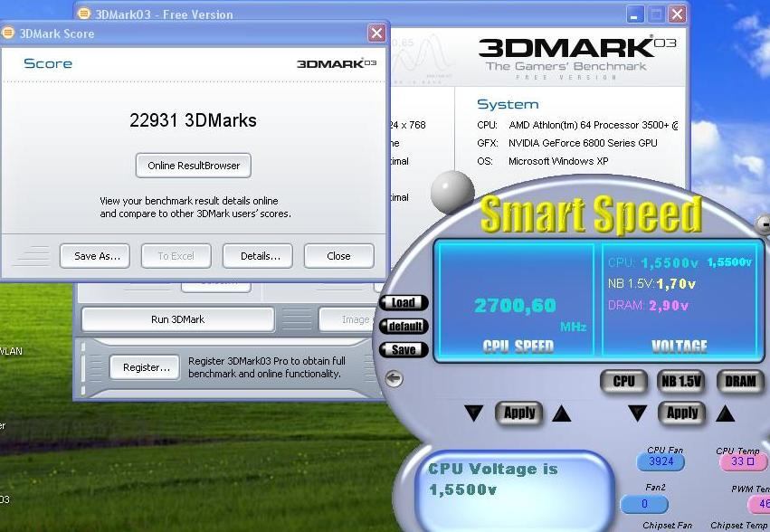This screenshot has height=532, width=770.
Task: Increase CPU speed with up arrow
Action: pos(561,413)
